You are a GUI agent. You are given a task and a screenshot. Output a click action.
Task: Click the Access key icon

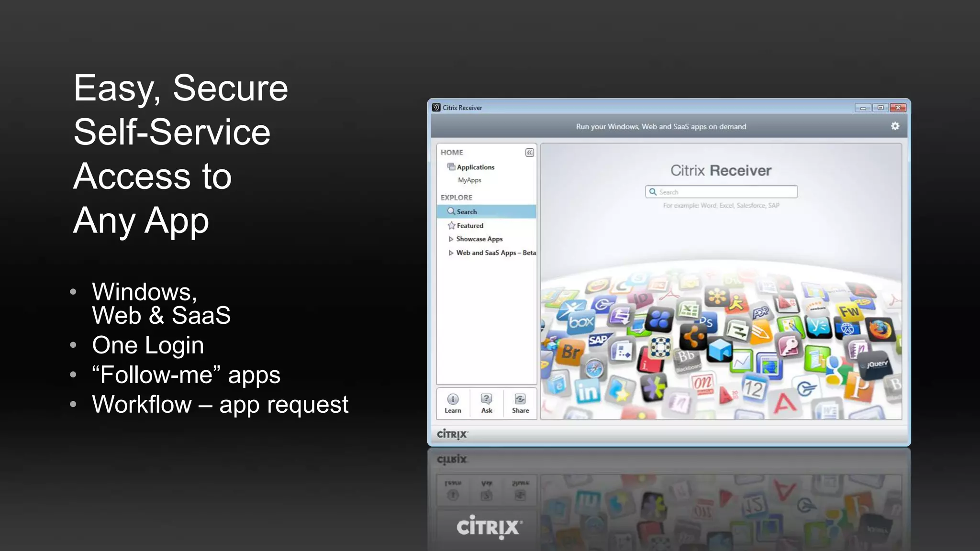[x=789, y=345]
